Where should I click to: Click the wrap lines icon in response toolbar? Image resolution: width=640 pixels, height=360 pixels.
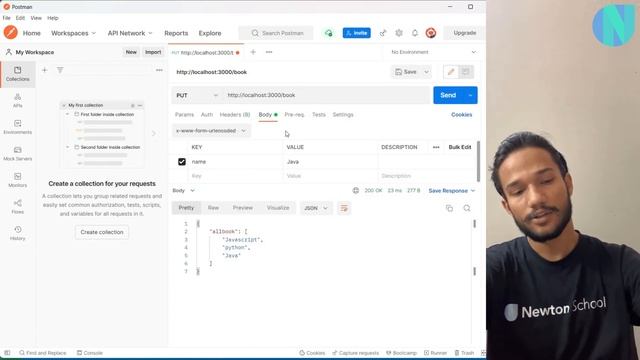[344, 208]
